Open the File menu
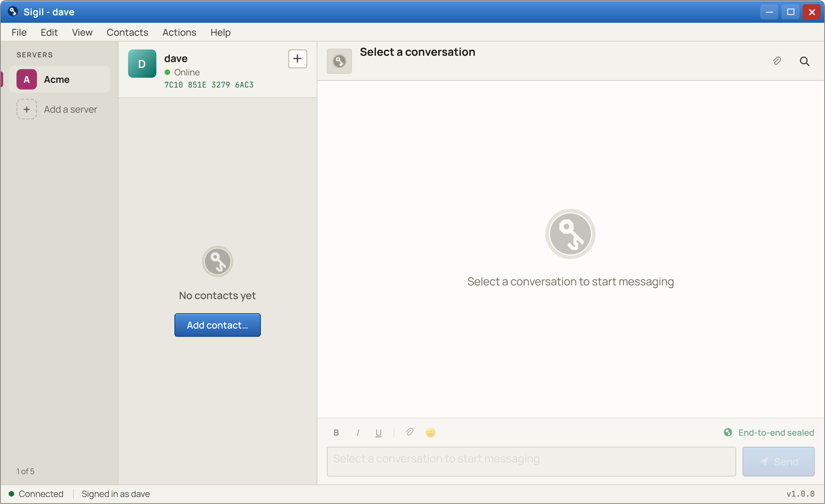Viewport: 825px width, 504px height. click(x=19, y=32)
